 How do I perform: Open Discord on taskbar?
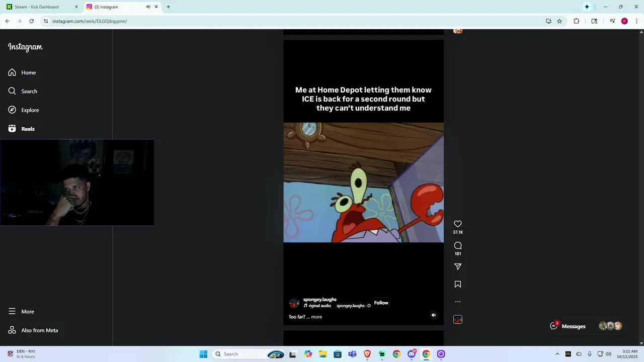pos(412,354)
